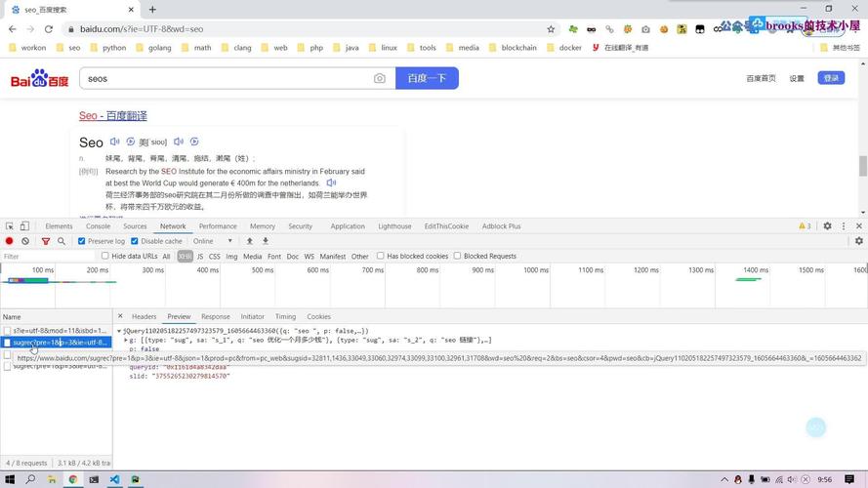Screen dimensions: 868x488
Task: Close the DevTools panel
Action: coord(859,226)
